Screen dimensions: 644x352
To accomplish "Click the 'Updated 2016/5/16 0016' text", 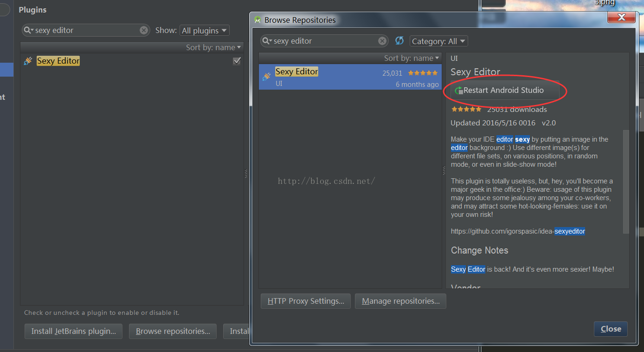I will pyautogui.click(x=493, y=123).
